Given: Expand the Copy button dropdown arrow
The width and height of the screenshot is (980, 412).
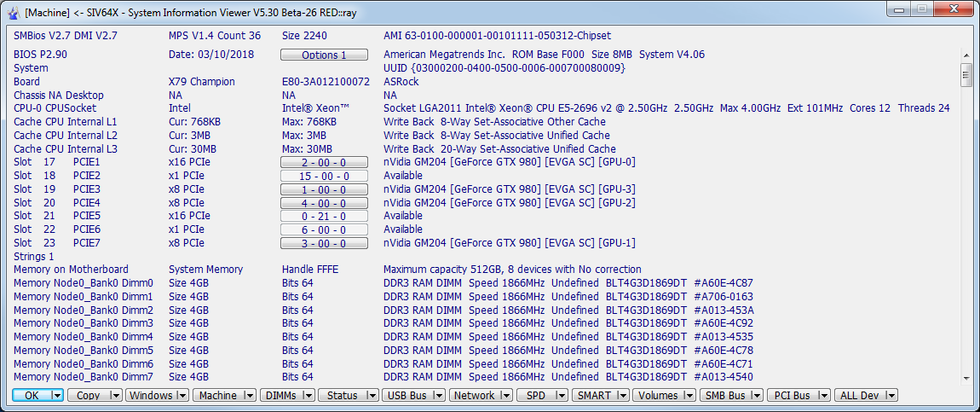Looking at the screenshot, I should 116,395.
